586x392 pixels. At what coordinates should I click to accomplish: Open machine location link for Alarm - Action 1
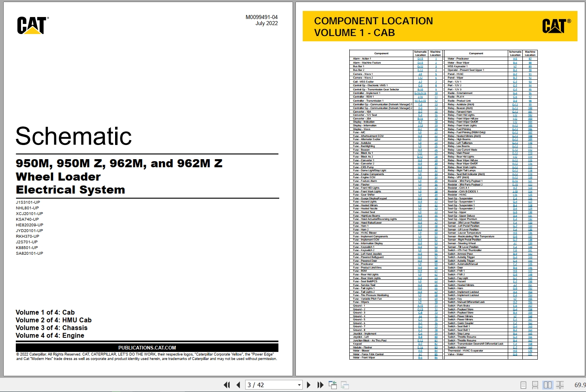click(436, 59)
